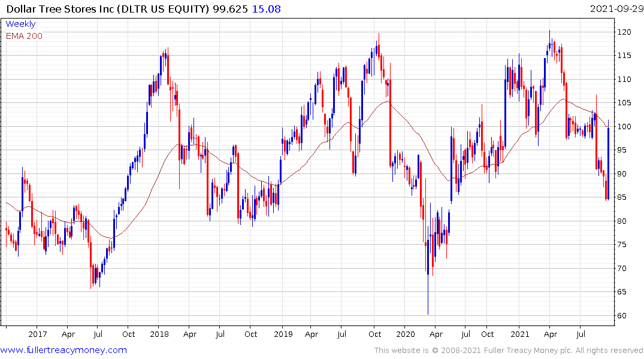
Task: Click the copyright notice text
Action: point(509,351)
